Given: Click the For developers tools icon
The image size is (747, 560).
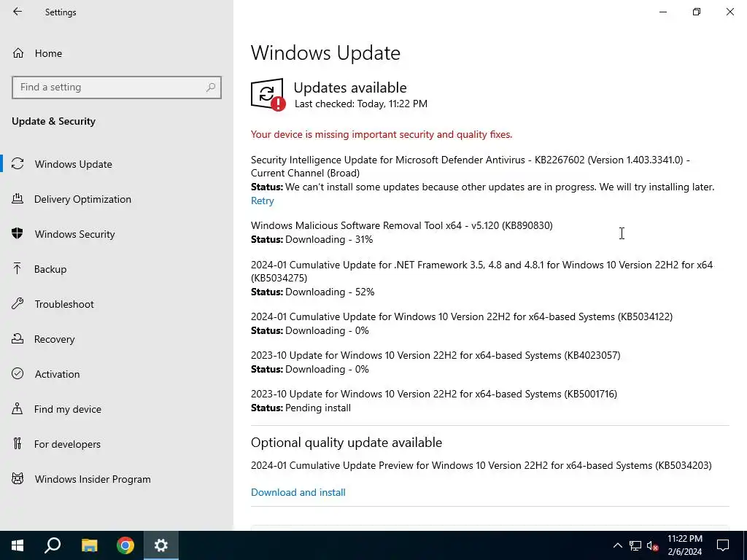Looking at the screenshot, I should click(x=18, y=443).
